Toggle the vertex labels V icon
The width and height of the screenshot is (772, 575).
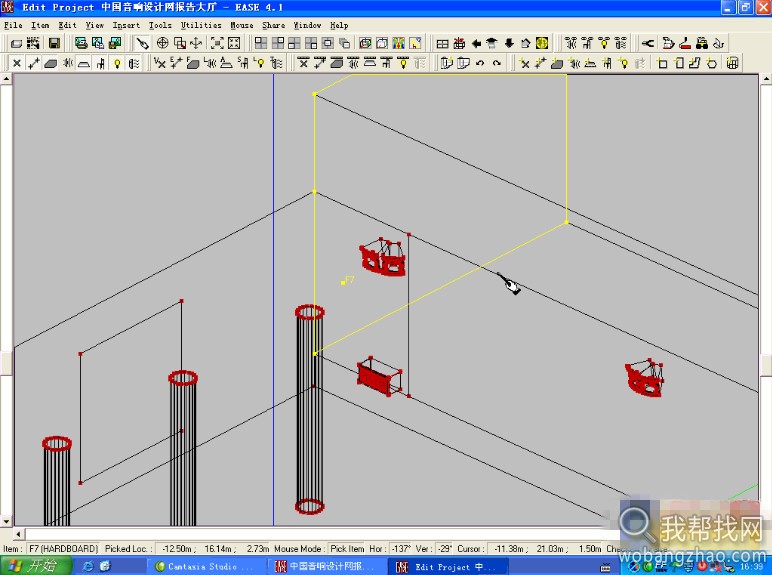159,63
